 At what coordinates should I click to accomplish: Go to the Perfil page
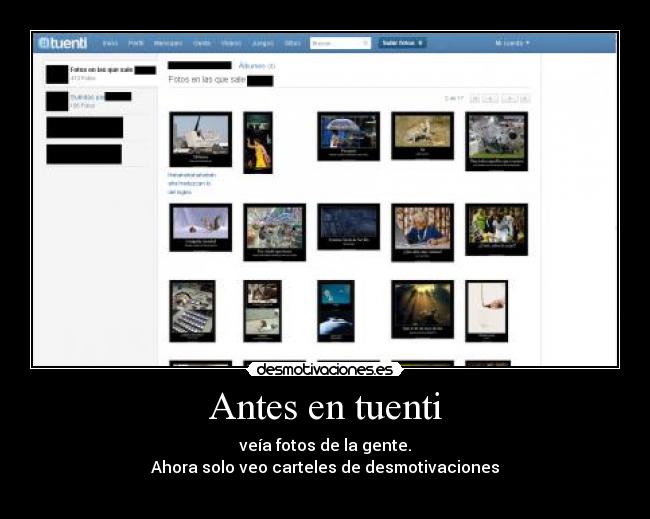[136, 43]
